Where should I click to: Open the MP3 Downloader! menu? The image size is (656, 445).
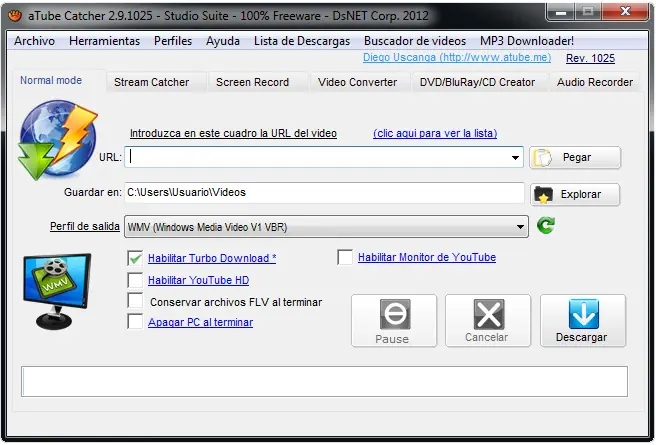(527, 41)
